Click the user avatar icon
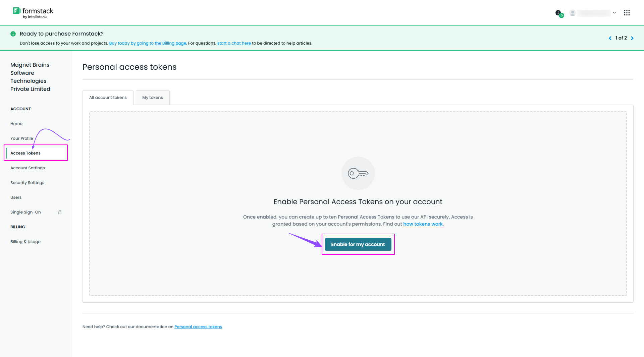The height and width of the screenshot is (357, 644). point(573,13)
